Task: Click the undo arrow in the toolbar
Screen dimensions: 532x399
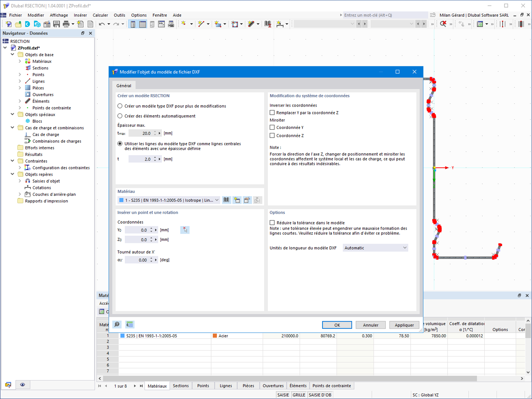Action: [x=102, y=24]
